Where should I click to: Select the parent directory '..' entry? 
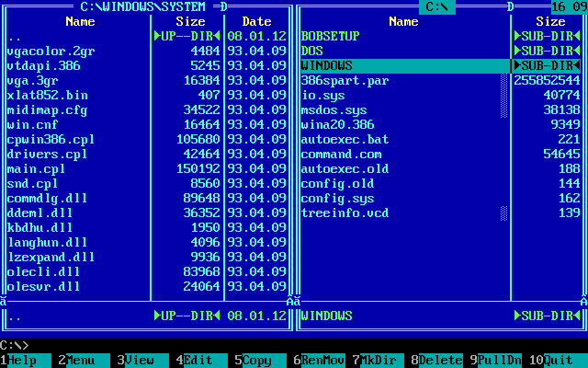[147, 36]
